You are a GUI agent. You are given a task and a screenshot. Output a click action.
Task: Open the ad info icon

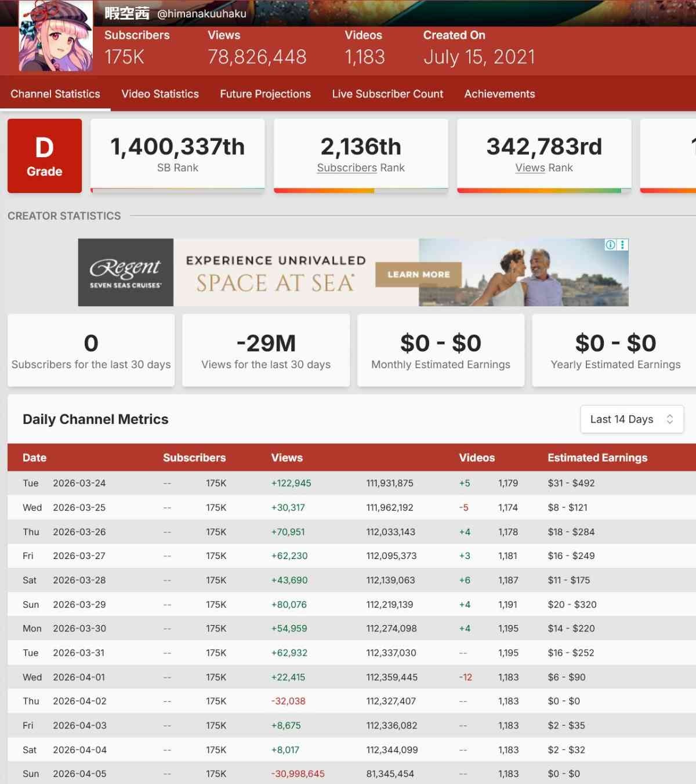pos(610,245)
